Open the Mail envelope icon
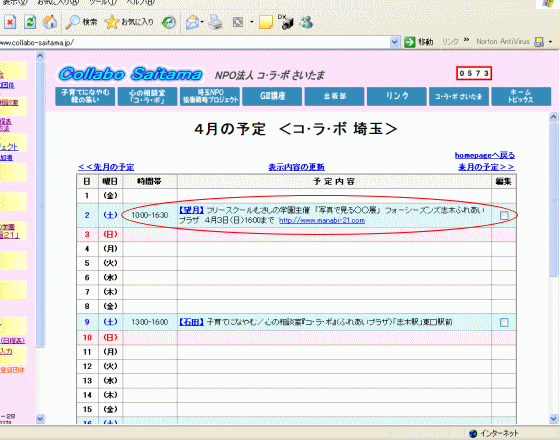This screenshot has height=440, width=560. click(192, 22)
